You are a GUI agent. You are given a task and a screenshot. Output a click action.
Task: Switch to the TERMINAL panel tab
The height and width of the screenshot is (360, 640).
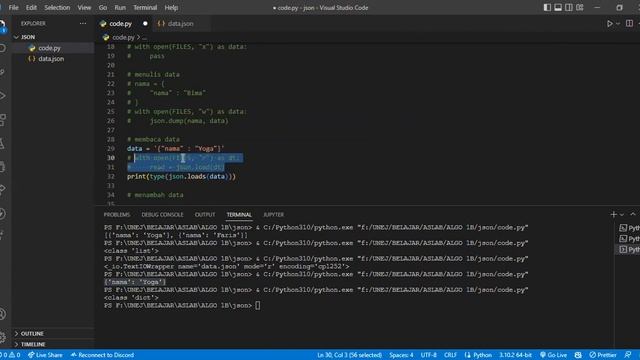tap(239, 215)
